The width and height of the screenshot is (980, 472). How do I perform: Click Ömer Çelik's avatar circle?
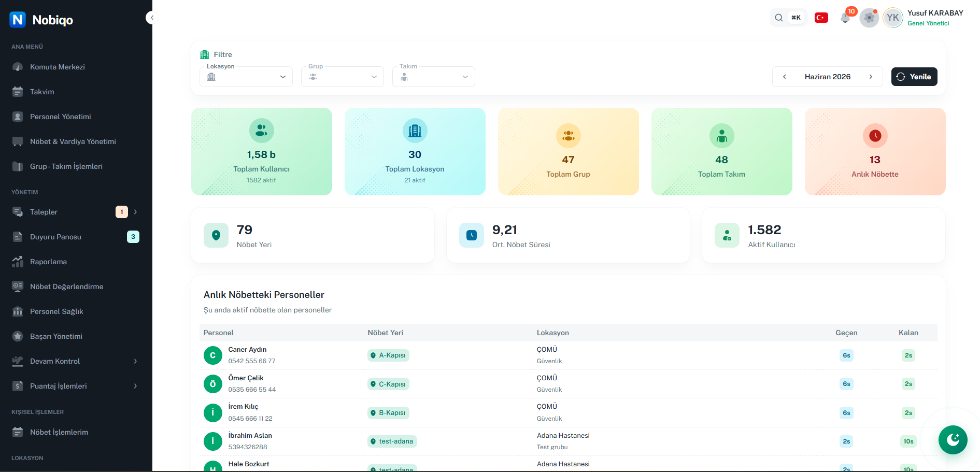(x=212, y=384)
